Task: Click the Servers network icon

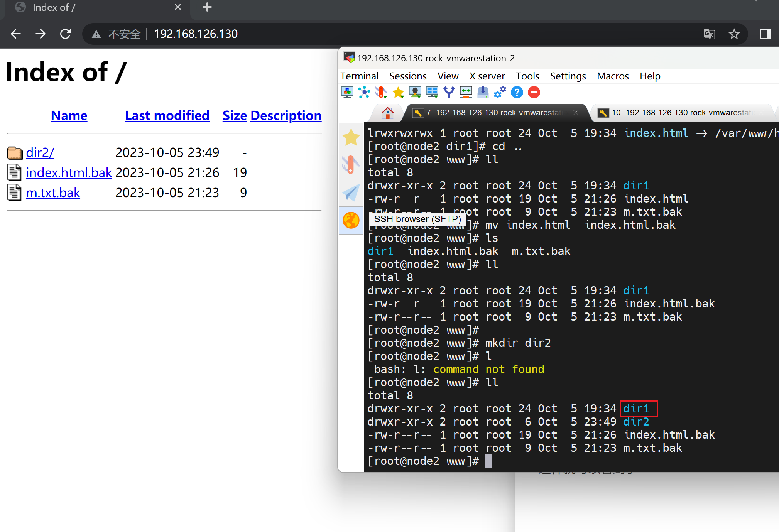Action: 364,92
